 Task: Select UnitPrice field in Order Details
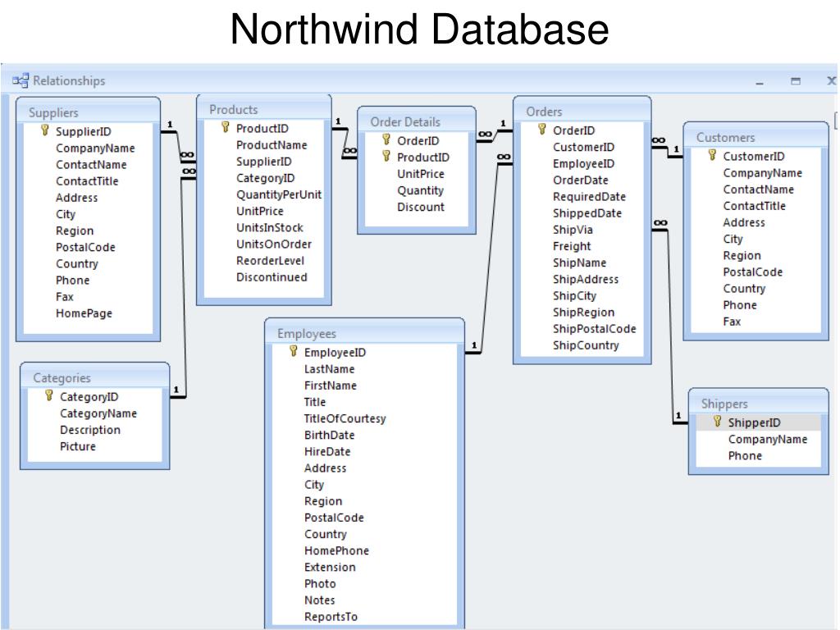pos(421,174)
